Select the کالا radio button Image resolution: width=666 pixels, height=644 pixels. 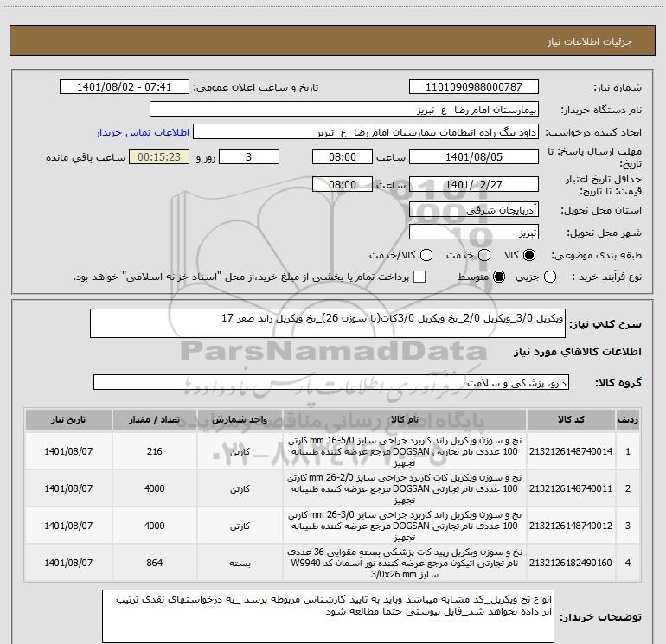[x=529, y=255]
